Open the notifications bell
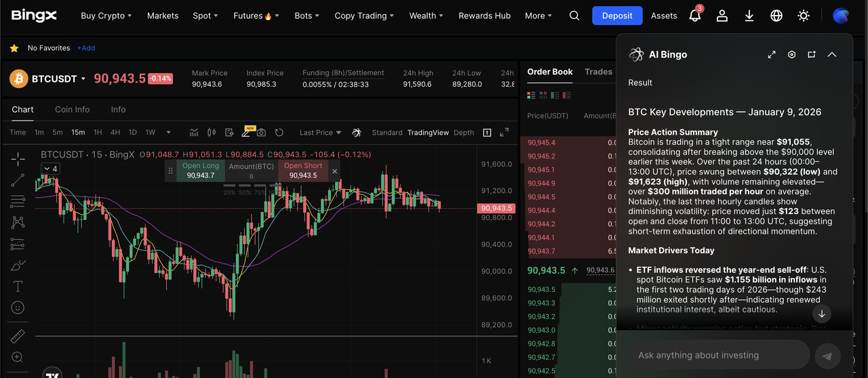The height and width of the screenshot is (378, 868). 694,16
